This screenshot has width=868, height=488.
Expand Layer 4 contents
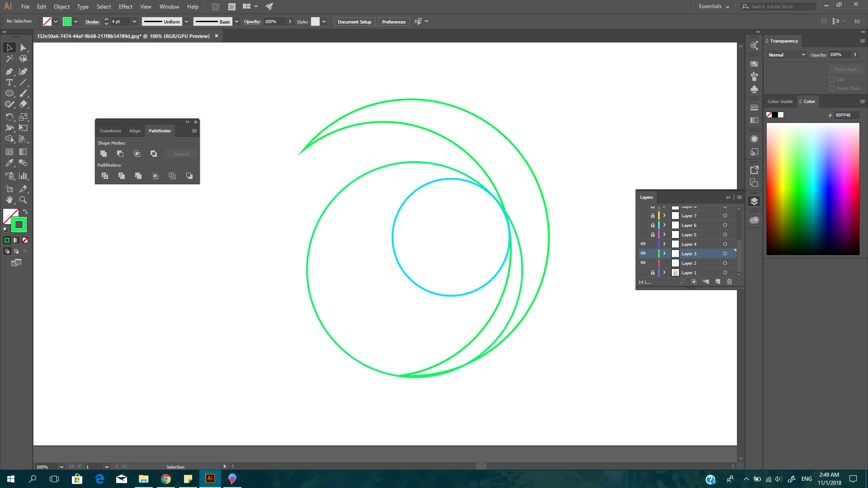click(x=664, y=244)
